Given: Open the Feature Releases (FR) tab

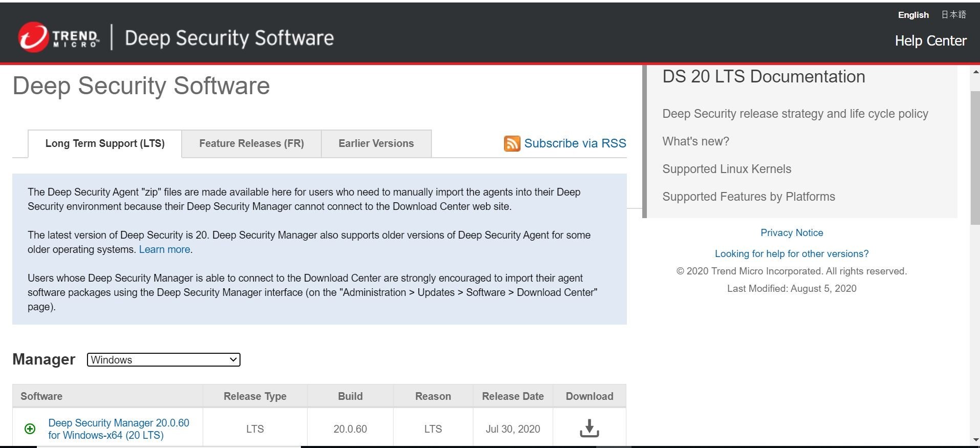Looking at the screenshot, I should click(251, 143).
